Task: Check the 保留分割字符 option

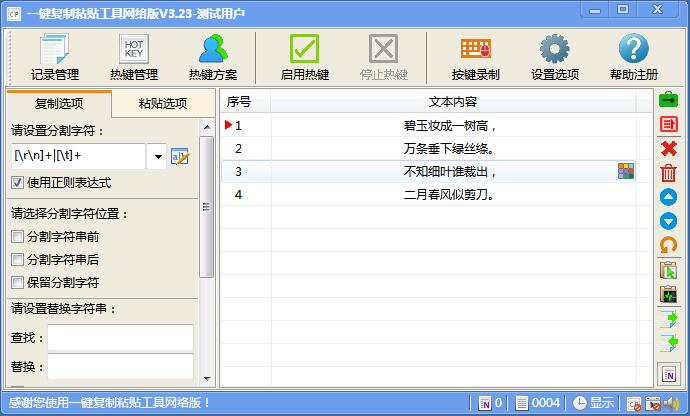Action: (18, 283)
